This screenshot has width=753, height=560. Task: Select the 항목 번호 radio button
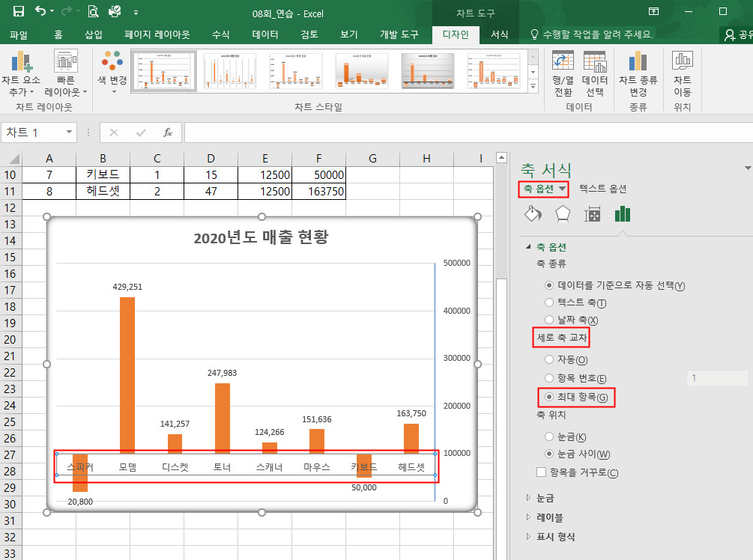pyautogui.click(x=549, y=378)
